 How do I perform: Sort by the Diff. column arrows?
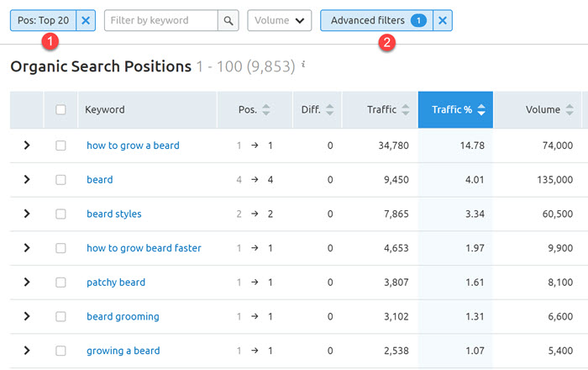coord(328,109)
